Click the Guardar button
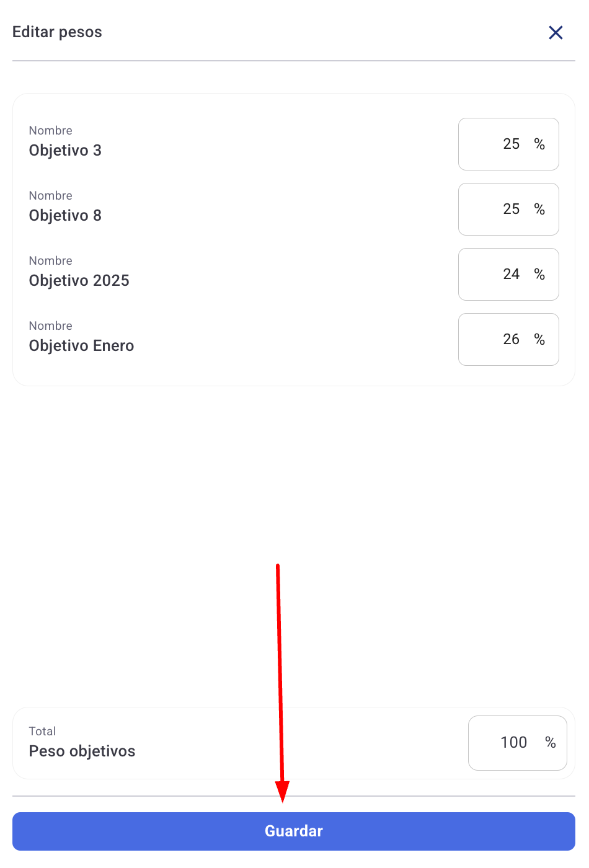589x868 pixels. [294, 831]
